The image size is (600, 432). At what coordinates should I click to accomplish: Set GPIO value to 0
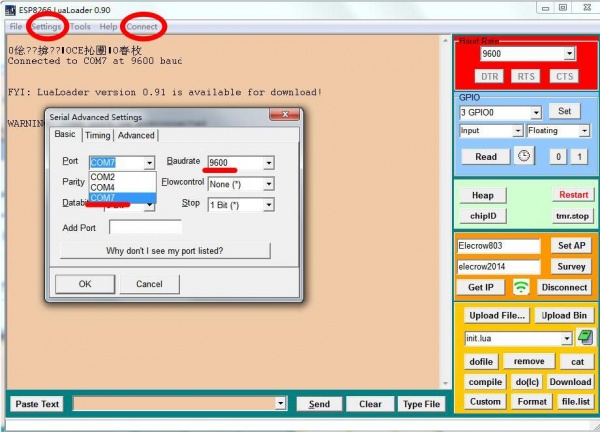tap(558, 156)
